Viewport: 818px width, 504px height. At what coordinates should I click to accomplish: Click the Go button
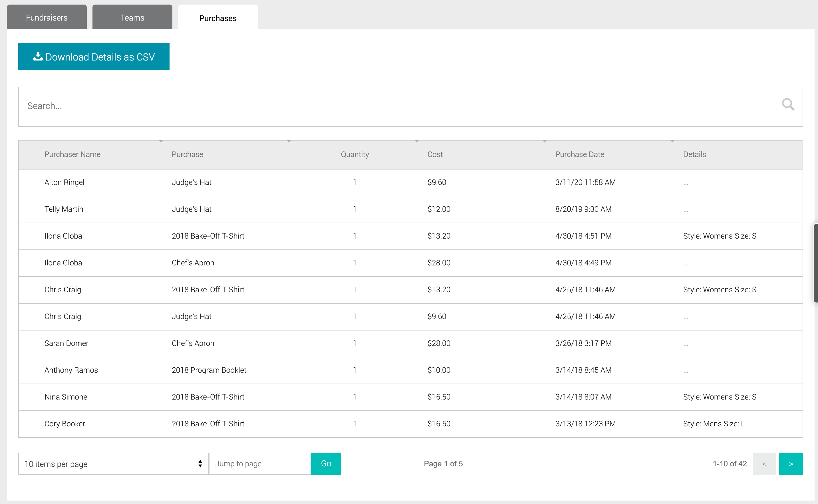coord(326,464)
